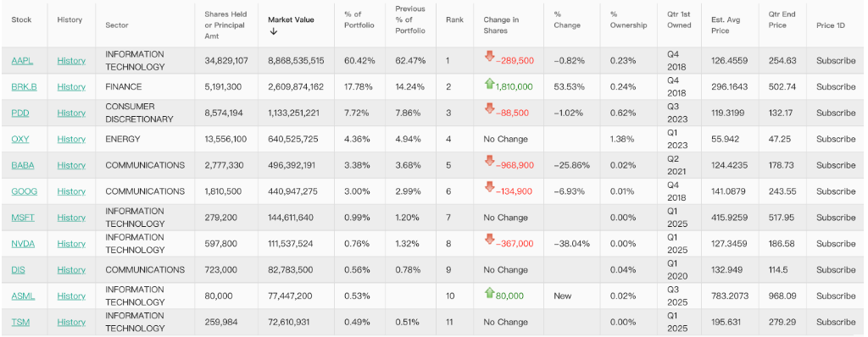Select the CONSUMER DISCRETIONARY sector cell
Viewport: 868px width, 337px height.
[140, 113]
